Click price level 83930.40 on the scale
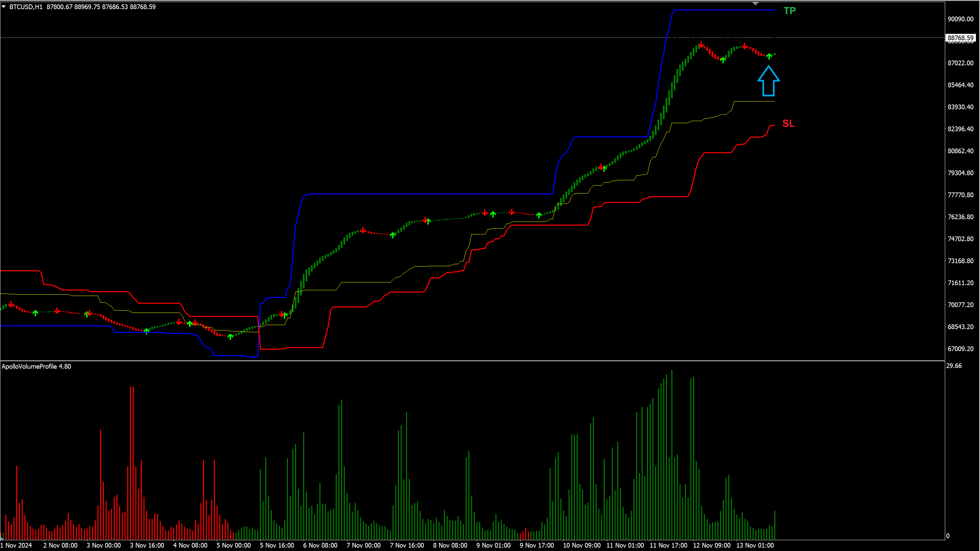The width and height of the screenshot is (980, 551). click(960, 107)
